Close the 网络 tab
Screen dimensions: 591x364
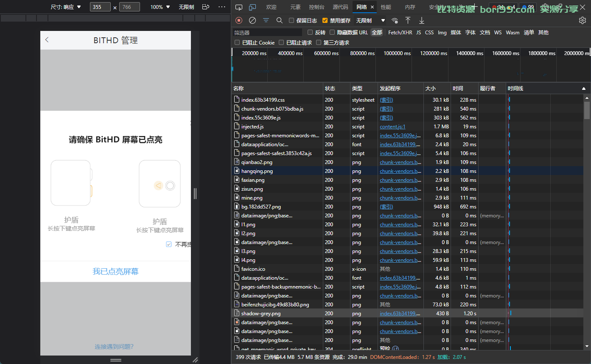click(x=373, y=7)
